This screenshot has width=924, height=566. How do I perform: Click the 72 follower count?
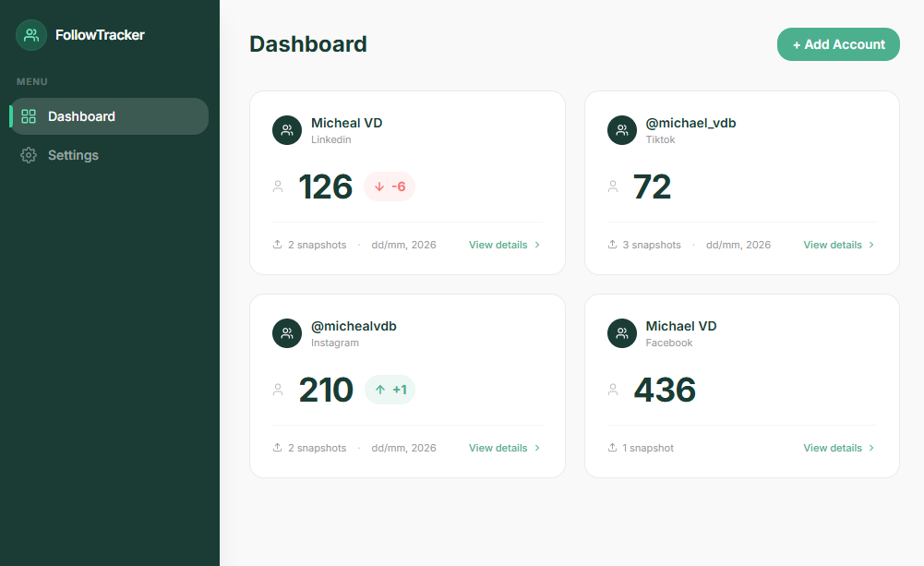[653, 187]
